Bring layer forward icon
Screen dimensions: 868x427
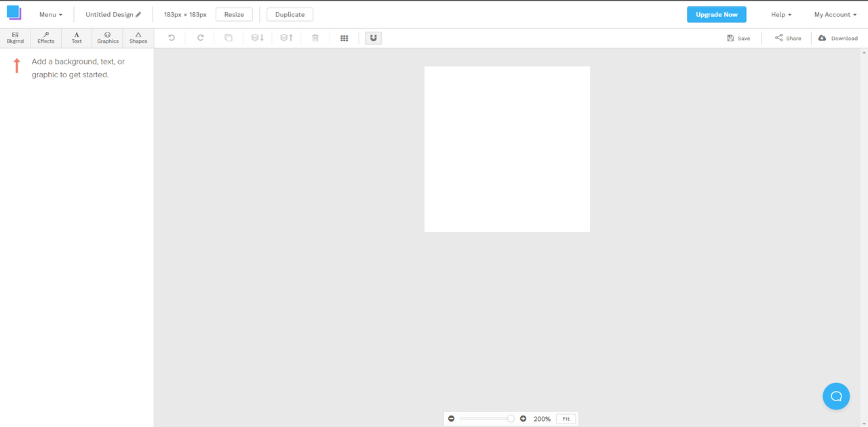(286, 38)
